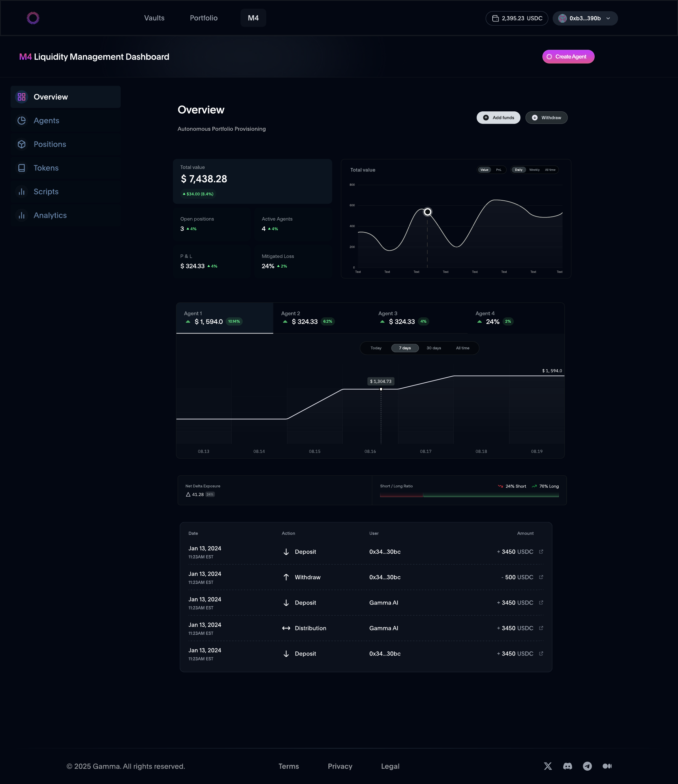The width and height of the screenshot is (678, 784).
Task: Click the Agents pie chart icon
Action: coord(21,121)
